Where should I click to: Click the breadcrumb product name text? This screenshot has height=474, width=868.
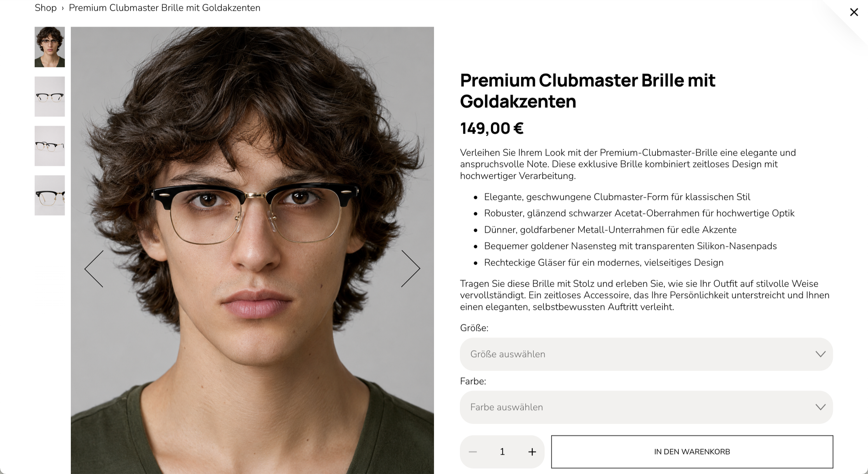(x=165, y=8)
